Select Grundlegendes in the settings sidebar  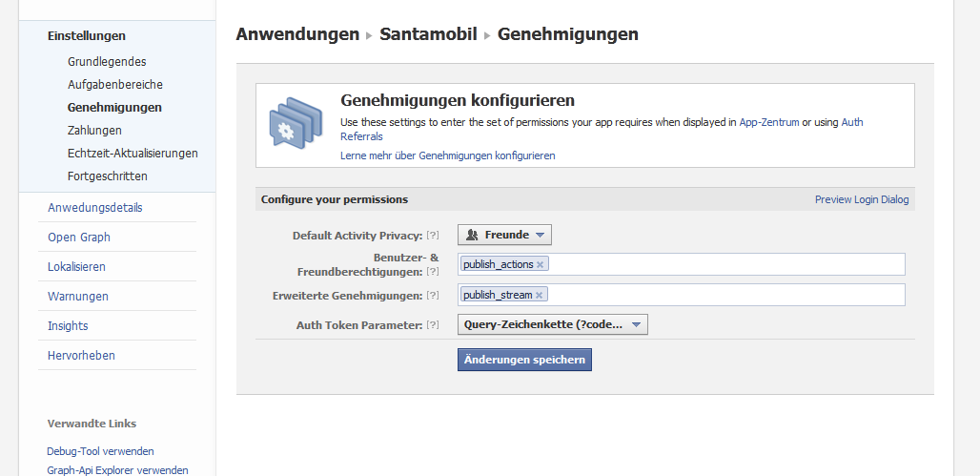(107, 61)
